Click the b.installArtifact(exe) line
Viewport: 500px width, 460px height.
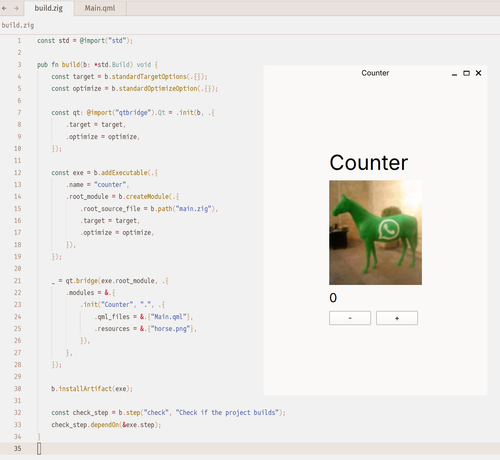tap(92, 389)
